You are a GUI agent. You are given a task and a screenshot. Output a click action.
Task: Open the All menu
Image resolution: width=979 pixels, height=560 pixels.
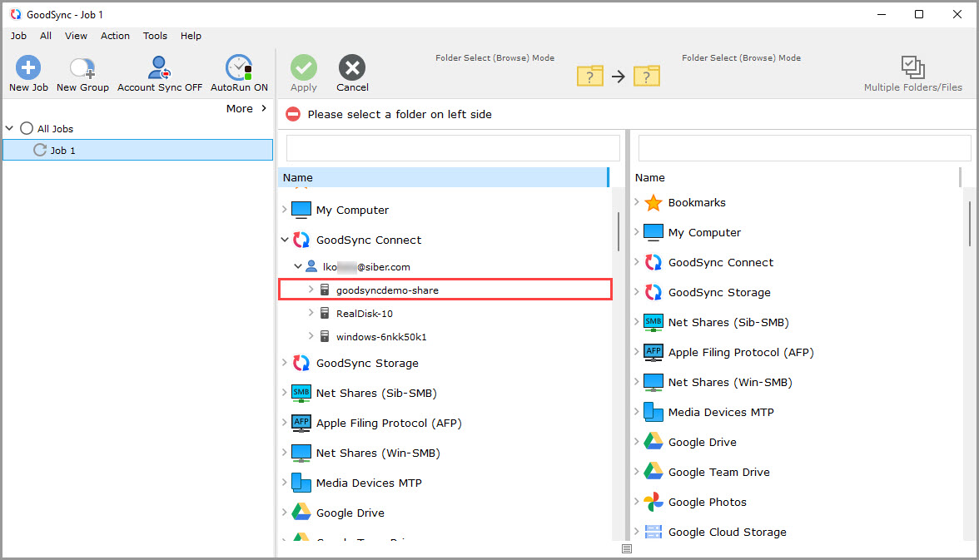pyautogui.click(x=46, y=36)
